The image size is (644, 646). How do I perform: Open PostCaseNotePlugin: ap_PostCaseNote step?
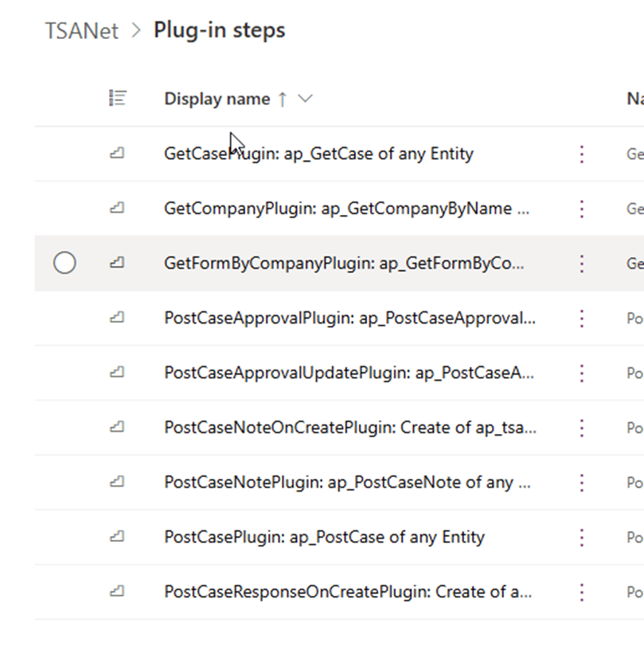(347, 483)
